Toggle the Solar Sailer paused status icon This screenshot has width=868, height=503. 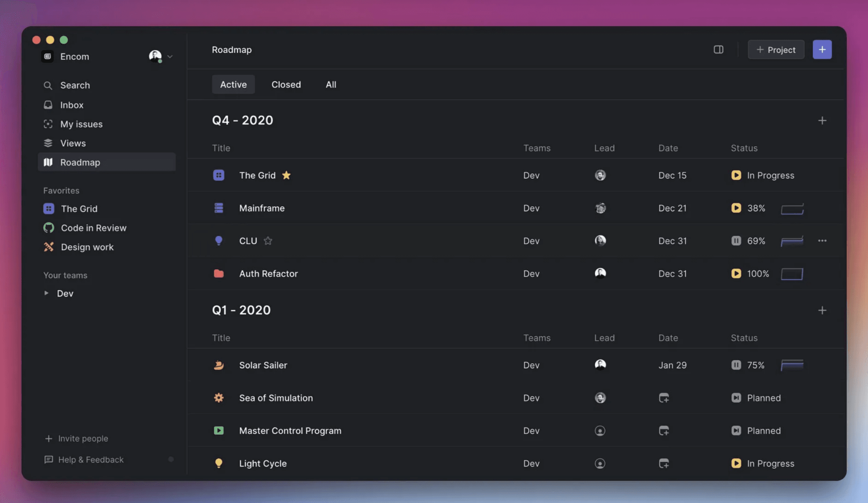736,365
